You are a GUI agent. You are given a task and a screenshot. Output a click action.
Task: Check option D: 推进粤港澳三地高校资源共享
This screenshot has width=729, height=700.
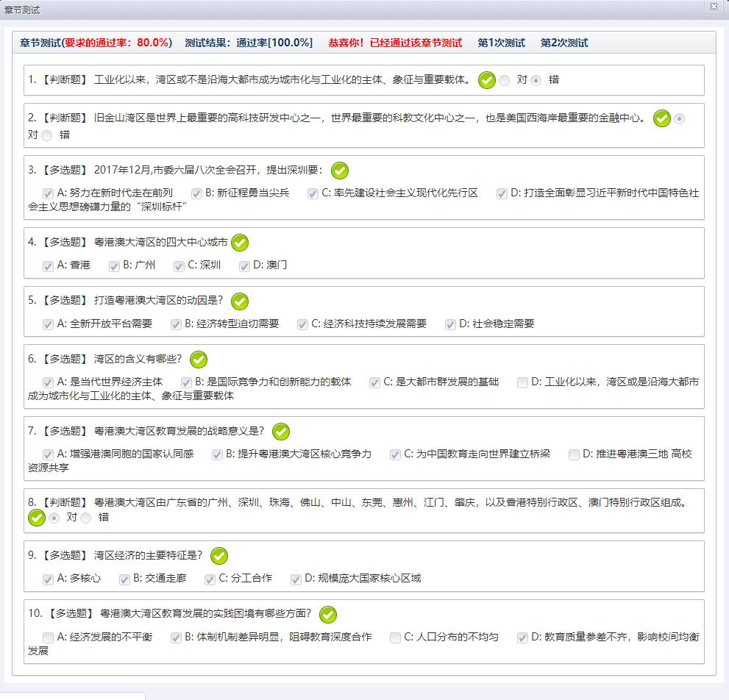click(x=574, y=454)
